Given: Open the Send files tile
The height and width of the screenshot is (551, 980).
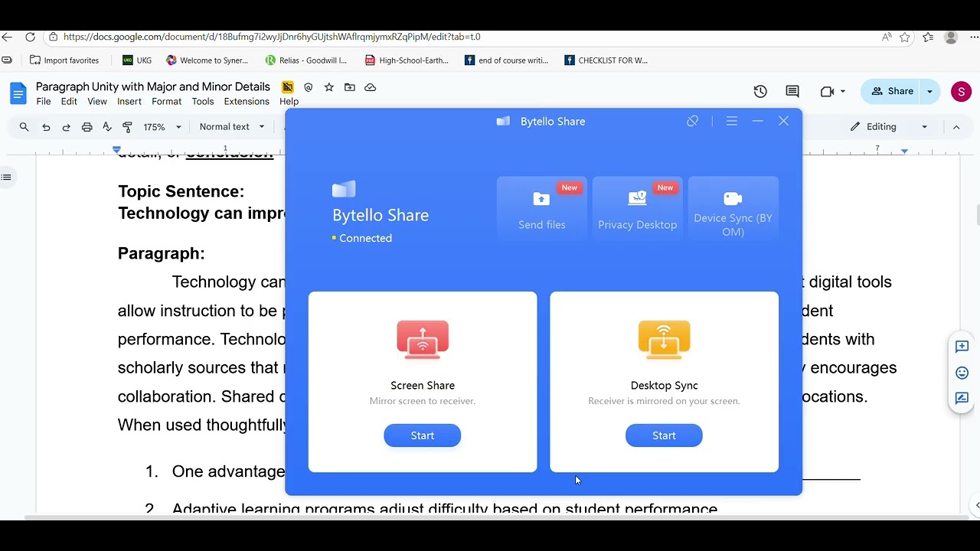Looking at the screenshot, I should click(542, 209).
